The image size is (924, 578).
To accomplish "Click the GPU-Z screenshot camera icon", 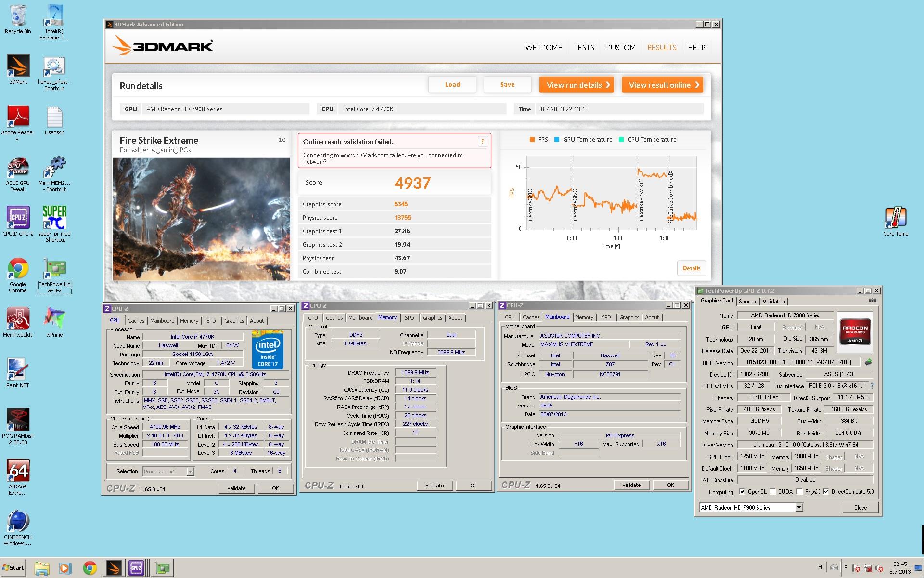I will tap(873, 301).
